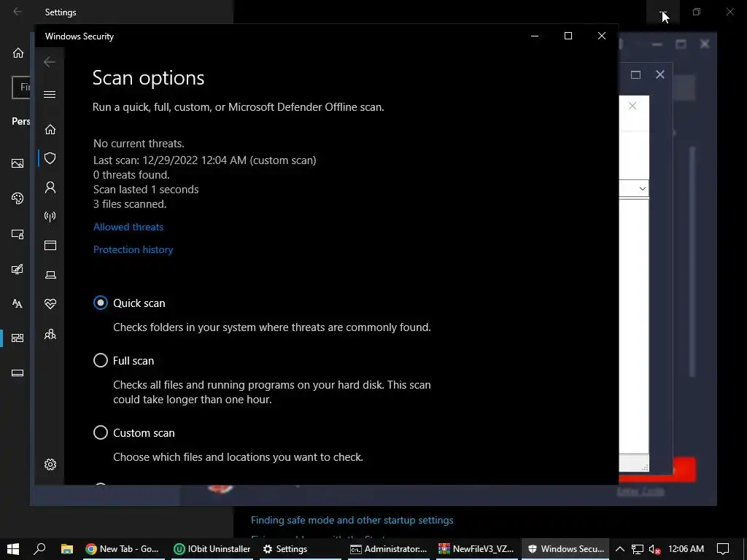Screen dimensions: 747x560
Task: Open the Windows Security Home page icon
Action: (x=50, y=129)
